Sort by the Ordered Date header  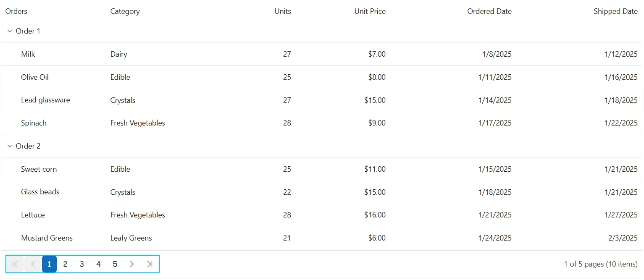pos(489,11)
